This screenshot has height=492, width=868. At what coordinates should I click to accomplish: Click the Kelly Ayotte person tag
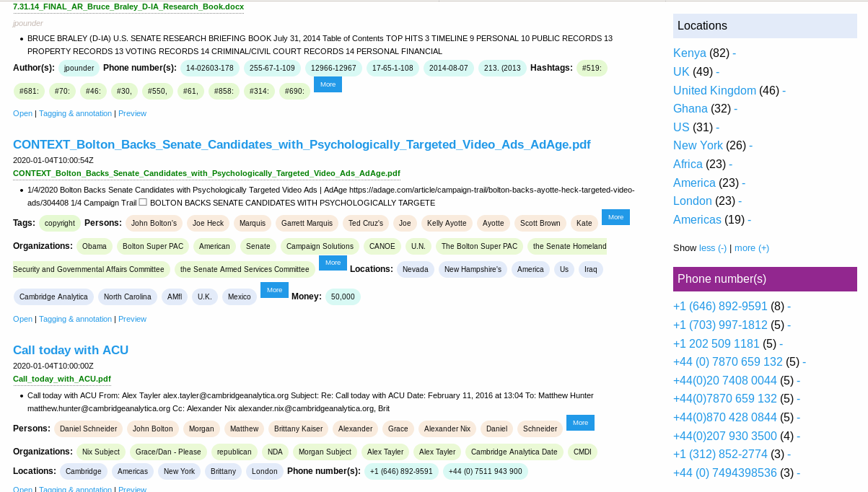(447, 224)
